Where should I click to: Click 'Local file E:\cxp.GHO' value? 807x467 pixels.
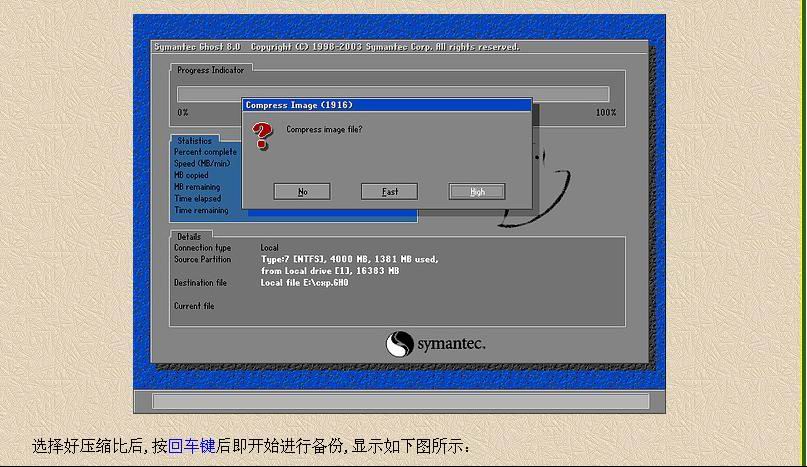coord(304,283)
